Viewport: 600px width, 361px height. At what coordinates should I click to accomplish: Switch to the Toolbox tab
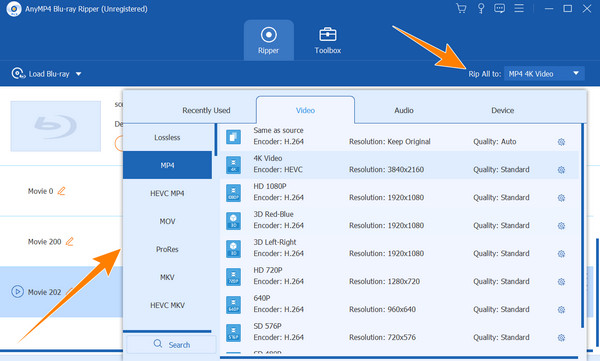(x=328, y=40)
